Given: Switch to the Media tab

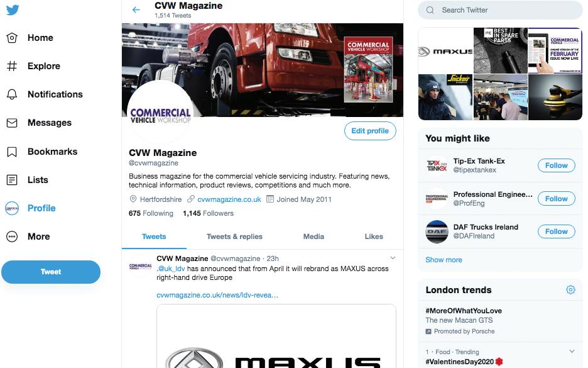Looking at the screenshot, I should tap(313, 237).
